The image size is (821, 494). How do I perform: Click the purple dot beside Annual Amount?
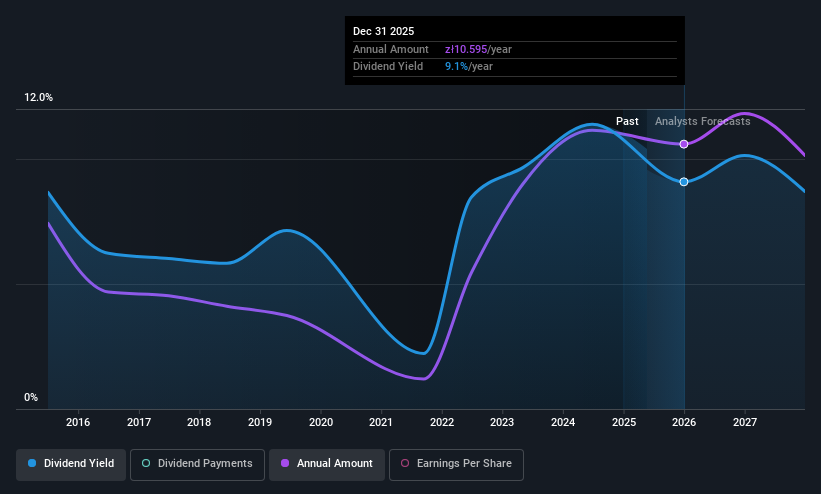285,464
